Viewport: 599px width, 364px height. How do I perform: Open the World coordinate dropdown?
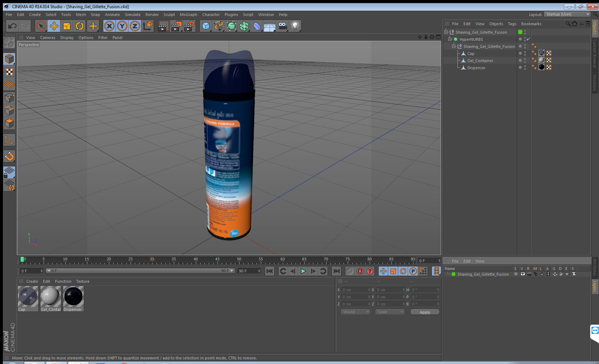pyautogui.click(x=356, y=312)
